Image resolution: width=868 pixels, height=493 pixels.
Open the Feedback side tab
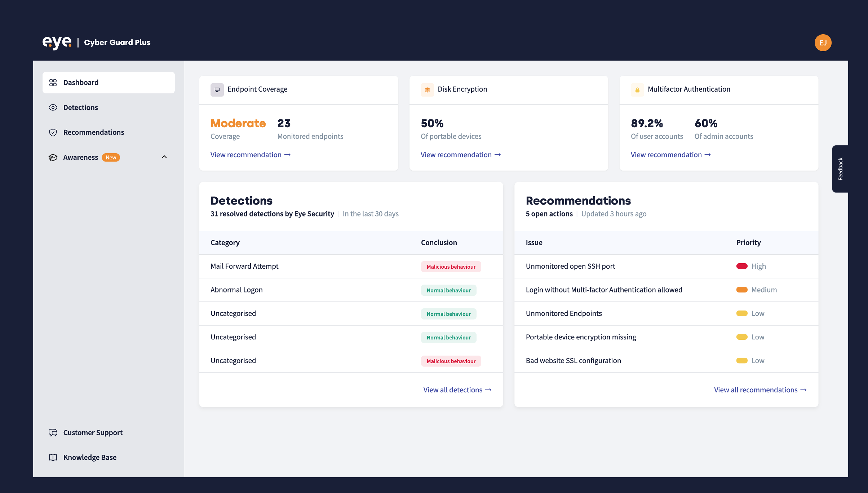tap(840, 169)
